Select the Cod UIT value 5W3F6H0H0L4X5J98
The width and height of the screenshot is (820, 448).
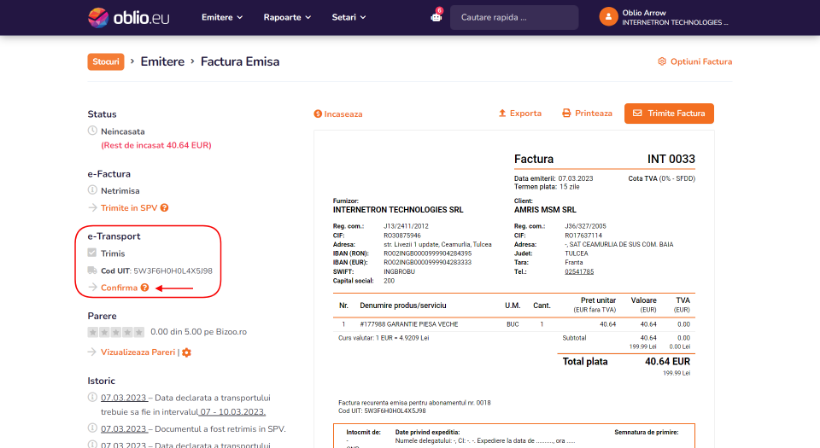[173, 271]
